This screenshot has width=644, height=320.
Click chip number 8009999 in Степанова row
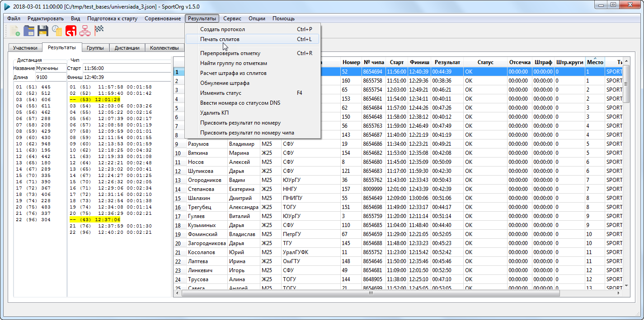coord(373,189)
